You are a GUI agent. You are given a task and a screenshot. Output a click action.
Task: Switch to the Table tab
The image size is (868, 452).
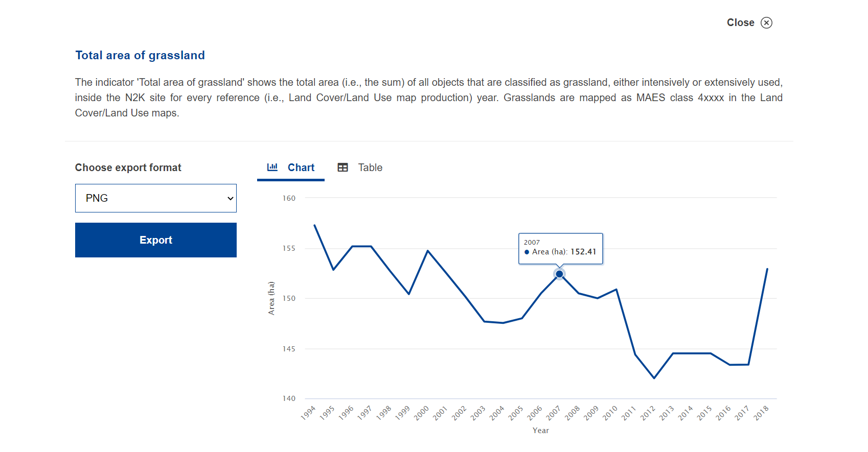[x=370, y=168]
